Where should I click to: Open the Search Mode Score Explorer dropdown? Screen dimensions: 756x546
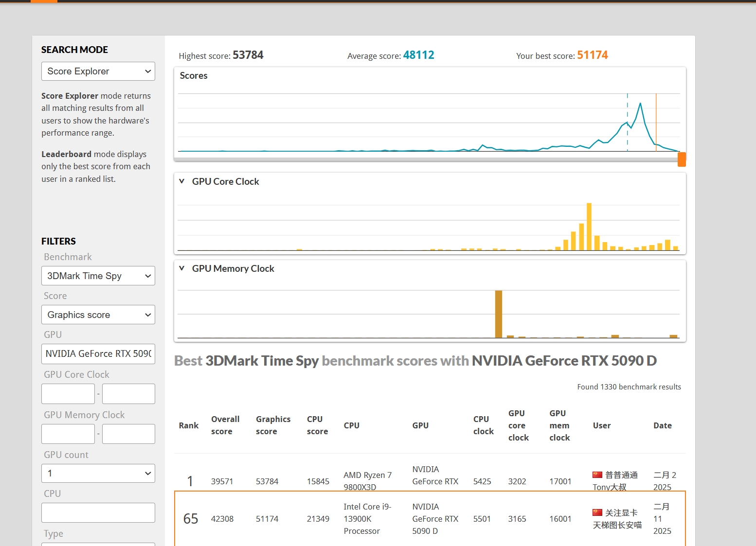tap(98, 71)
